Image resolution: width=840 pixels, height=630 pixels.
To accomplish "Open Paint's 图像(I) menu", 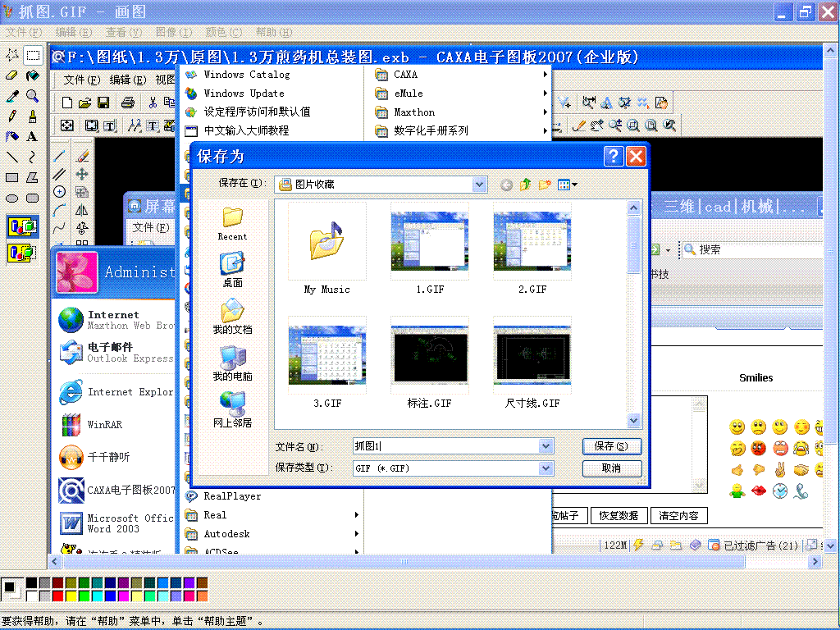I will (174, 32).
